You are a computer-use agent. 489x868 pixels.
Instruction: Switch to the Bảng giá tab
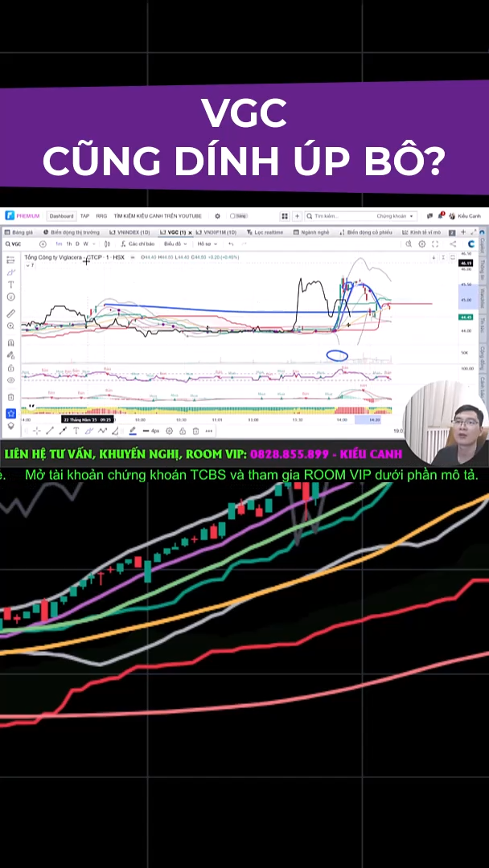pyautogui.click(x=19, y=232)
